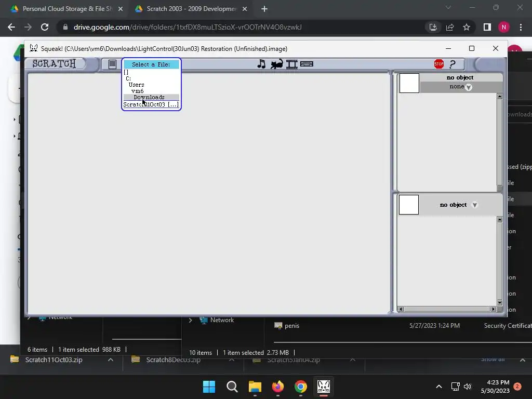Open the Chrome profile N avatar
532x399 pixels.
point(504,27)
